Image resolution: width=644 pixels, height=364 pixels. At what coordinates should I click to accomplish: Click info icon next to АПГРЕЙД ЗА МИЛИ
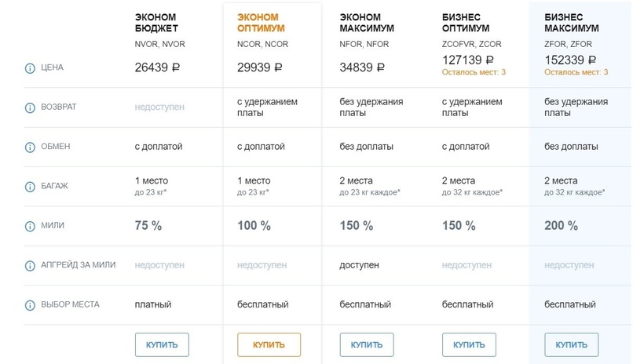(30, 265)
